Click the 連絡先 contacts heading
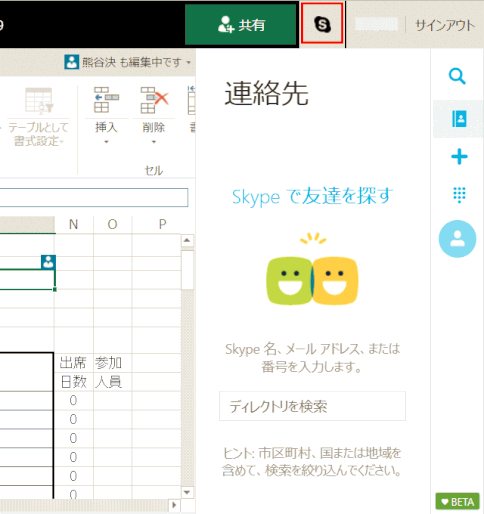The height and width of the screenshot is (514, 484). (x=266, y=94)
